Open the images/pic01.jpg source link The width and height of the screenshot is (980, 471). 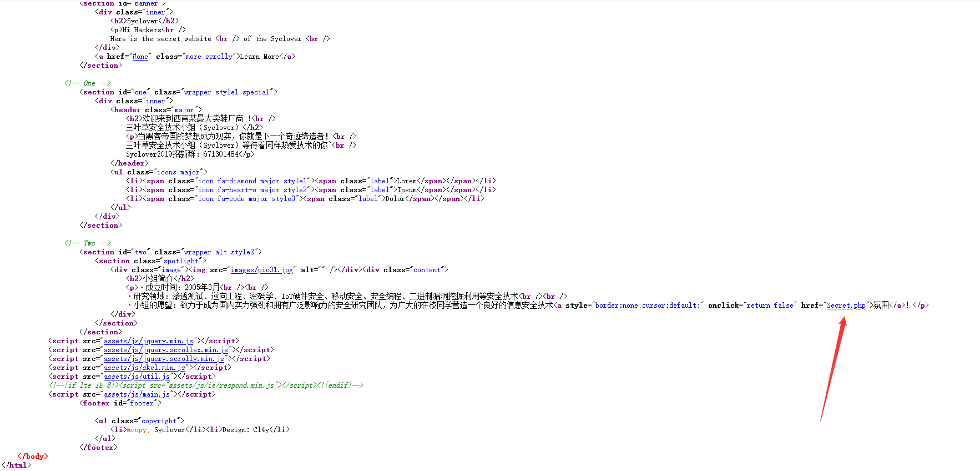coord(262,270)
